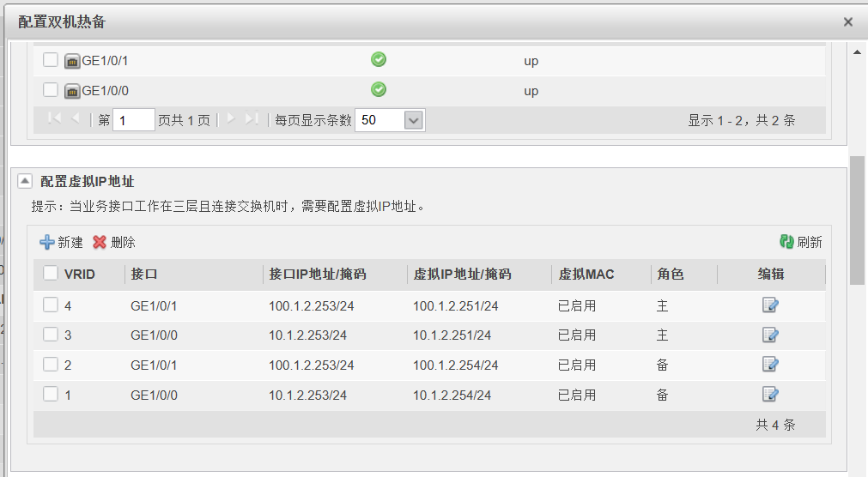Click the page number input field
Screen dimensions: 868x477
pos(134,120)
